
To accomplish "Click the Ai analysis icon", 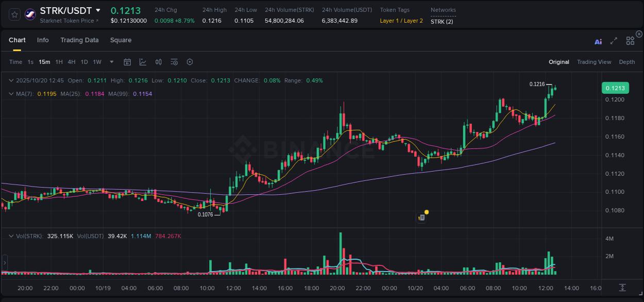I will 598,42.
